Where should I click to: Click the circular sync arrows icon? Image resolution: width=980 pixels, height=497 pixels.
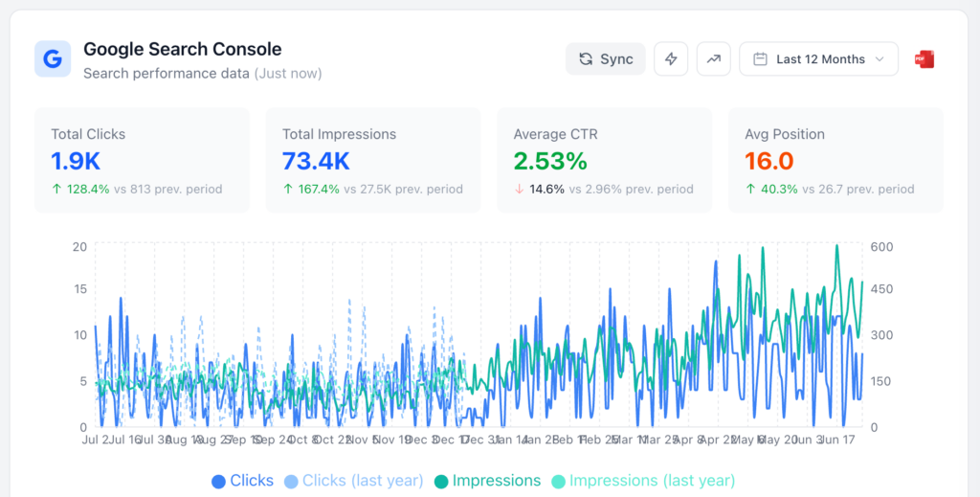pyautogui.click(x=586, y=58)
